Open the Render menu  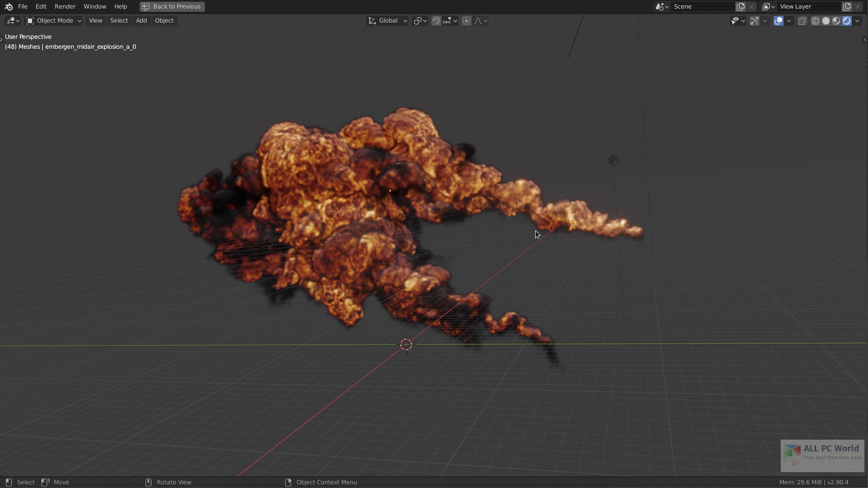coord(65,6)
